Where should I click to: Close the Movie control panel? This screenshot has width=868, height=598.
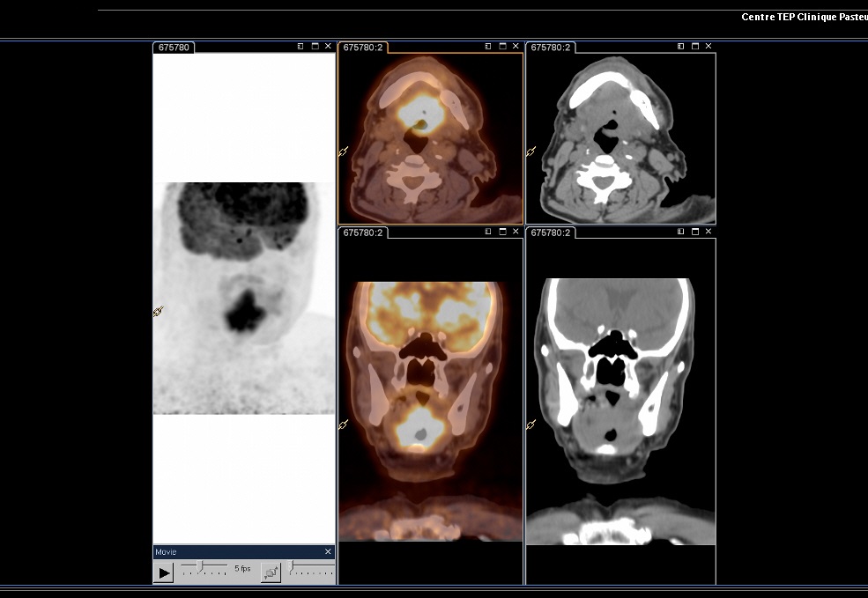click(328, 551)
